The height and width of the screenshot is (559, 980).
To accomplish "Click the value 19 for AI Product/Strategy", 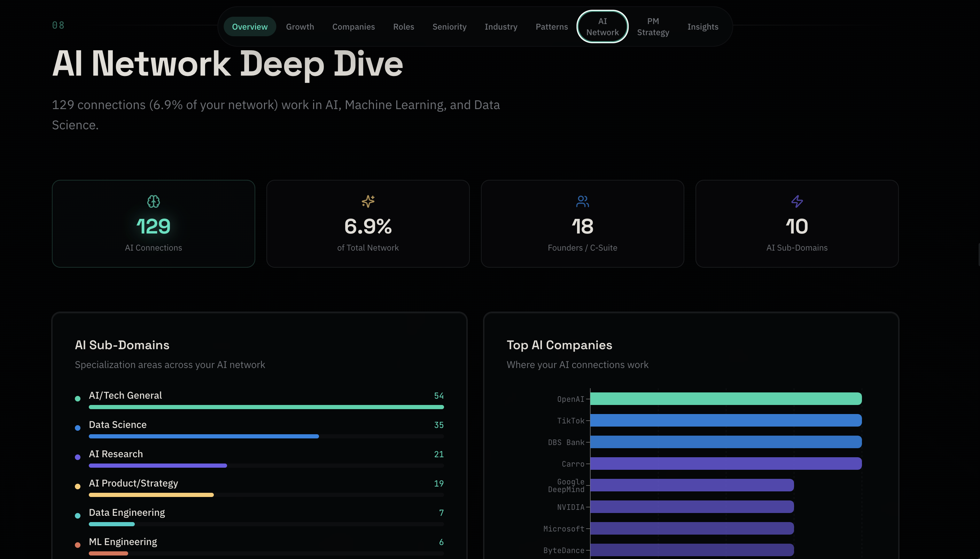I will pyautogui.click(x=439, y=483).
